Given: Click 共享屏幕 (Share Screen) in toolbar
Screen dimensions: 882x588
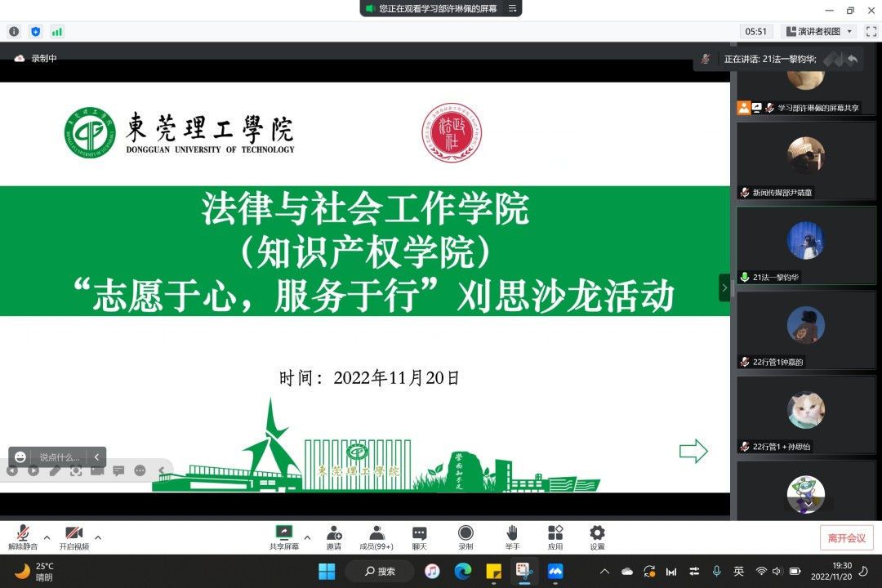Looking at the screenshot, I should point(284,536).
